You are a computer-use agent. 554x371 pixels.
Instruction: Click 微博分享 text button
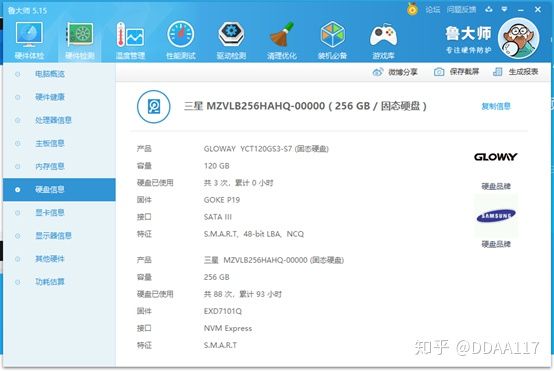pos(403,72)
